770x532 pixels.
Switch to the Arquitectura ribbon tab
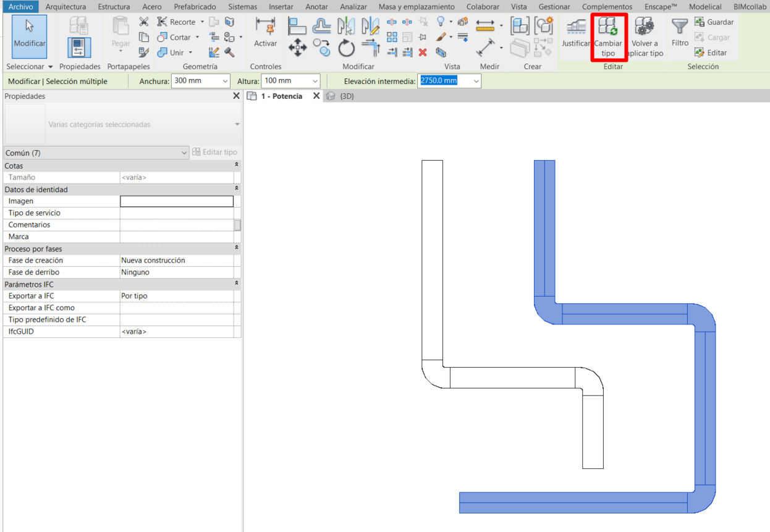66,7
